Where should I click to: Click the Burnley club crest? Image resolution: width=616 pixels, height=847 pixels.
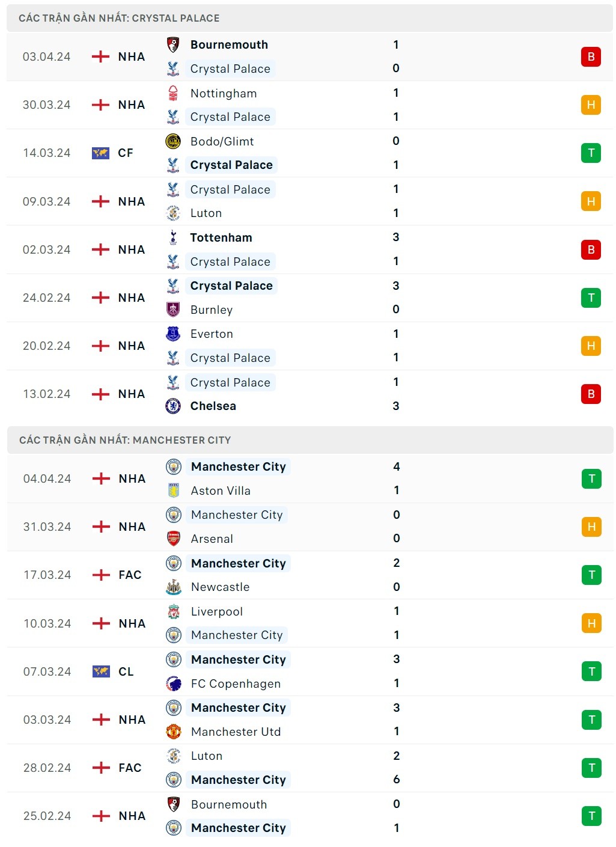(173, 310)
